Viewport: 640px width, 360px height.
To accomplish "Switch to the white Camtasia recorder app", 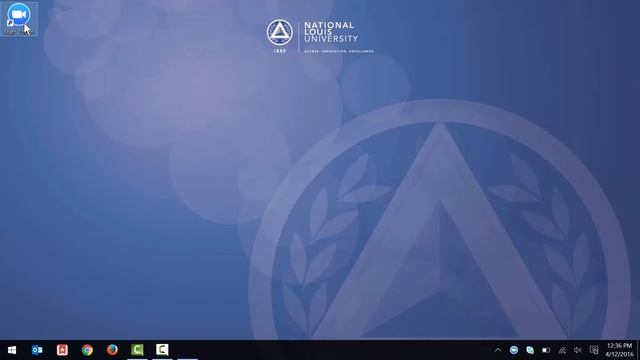I will pos(162,350).
